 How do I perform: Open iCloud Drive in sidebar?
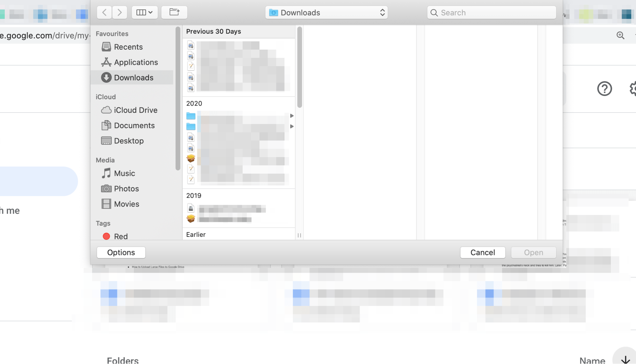(x=136, y=110)
